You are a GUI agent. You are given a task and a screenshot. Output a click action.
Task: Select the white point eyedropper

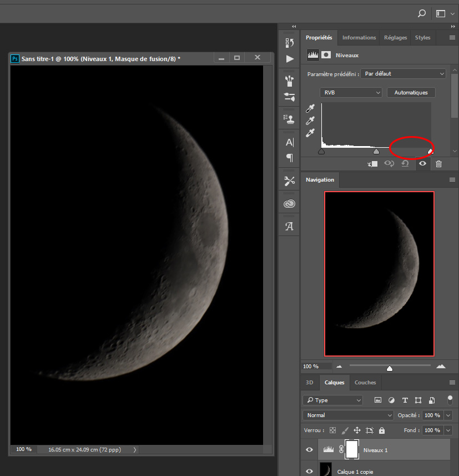coord(310,133)
